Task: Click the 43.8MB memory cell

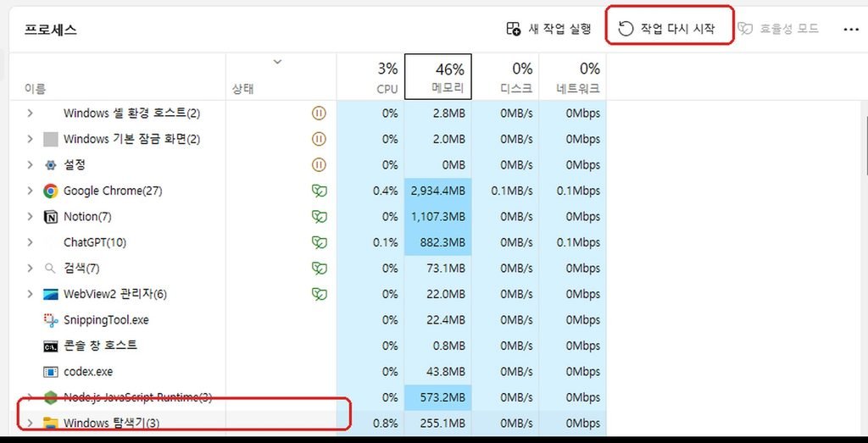Action: click(438, 372)
